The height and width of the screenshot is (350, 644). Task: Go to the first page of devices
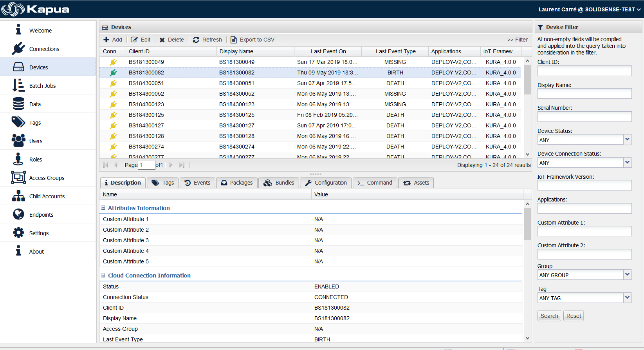(x=106, y=165)
